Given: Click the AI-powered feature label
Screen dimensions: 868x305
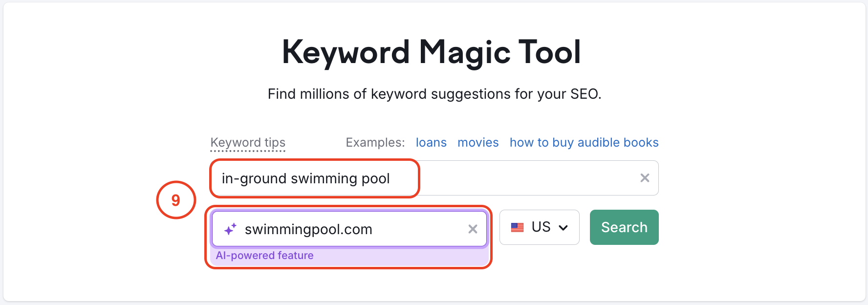Looking at the screenshot, I should pos(265,255).
